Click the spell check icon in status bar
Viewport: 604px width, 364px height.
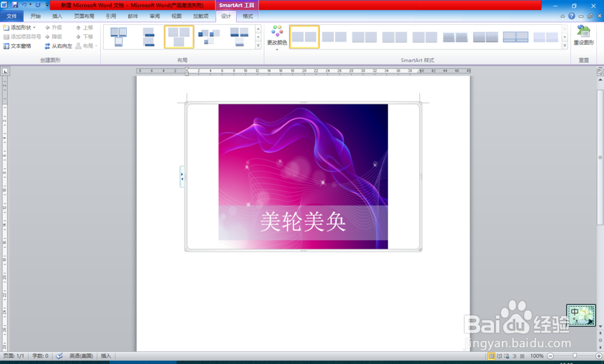coord(59,356)
